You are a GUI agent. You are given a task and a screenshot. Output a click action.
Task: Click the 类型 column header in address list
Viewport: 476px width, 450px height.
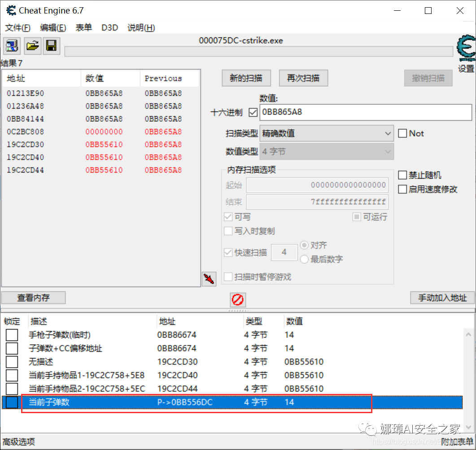click(x=263, y=322)
